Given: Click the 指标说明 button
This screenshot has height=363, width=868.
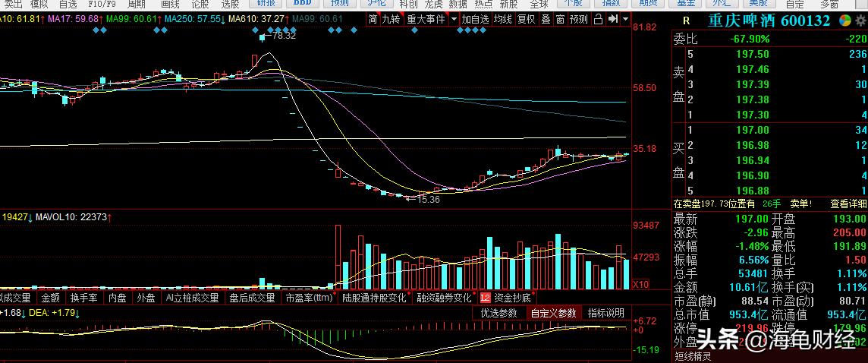Looking at the screenshot, I should point(606,313).
